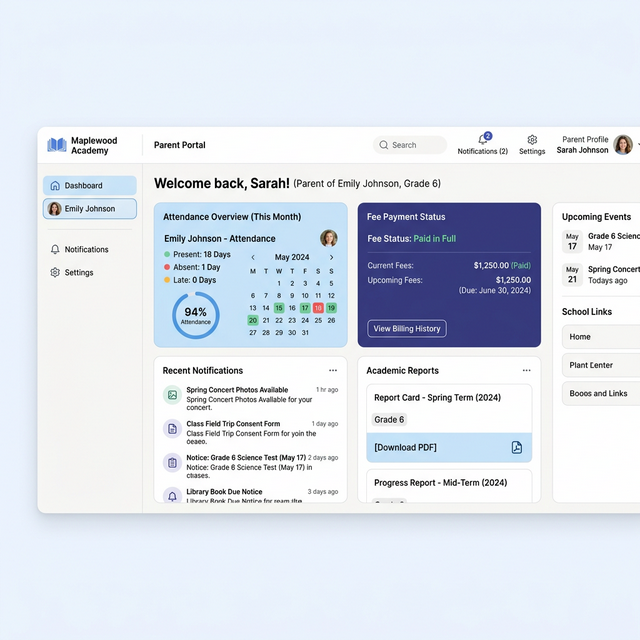The height and width of the screenshot is (640, 640).
Task: Click the 94% attendance progress ring
Action: click(196, 315)
